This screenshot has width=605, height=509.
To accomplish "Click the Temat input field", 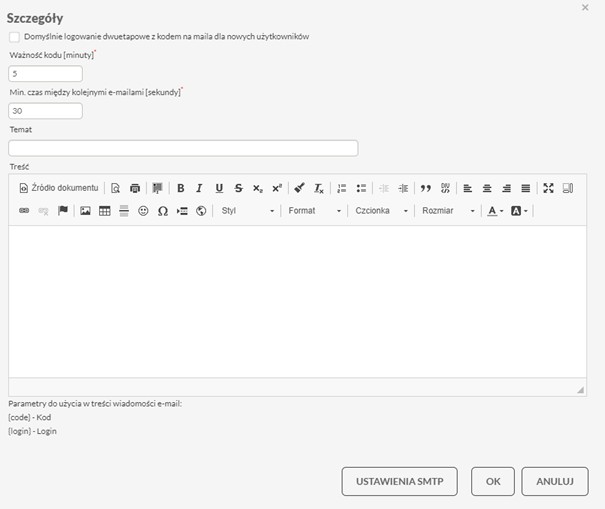I will pos(183,148).
